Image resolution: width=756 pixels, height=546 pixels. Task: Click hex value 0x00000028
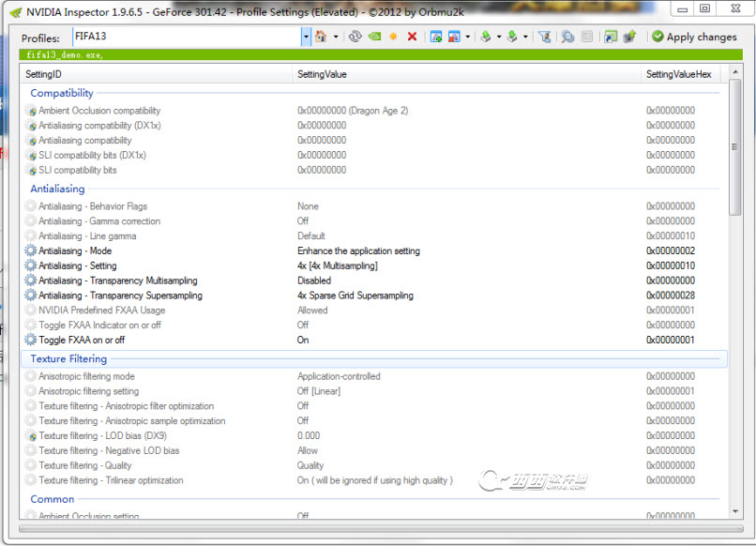point(671,296)
